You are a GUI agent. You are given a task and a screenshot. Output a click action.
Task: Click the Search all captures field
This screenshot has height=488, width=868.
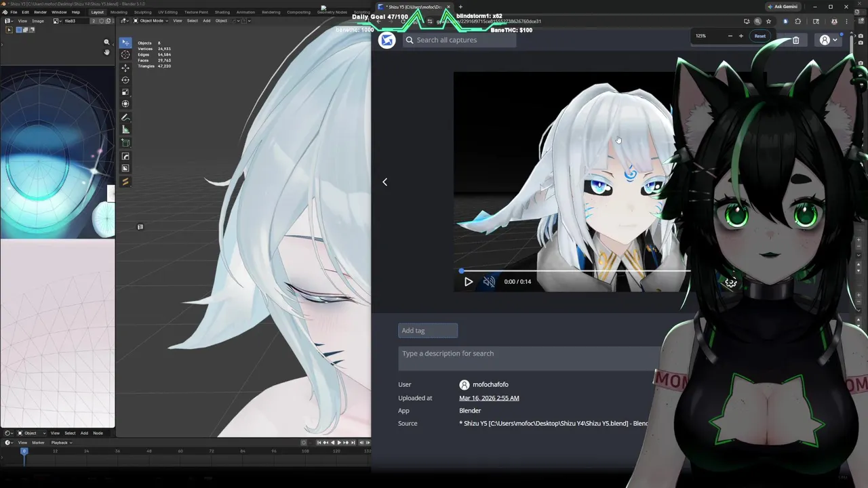(x=460, y=40)
